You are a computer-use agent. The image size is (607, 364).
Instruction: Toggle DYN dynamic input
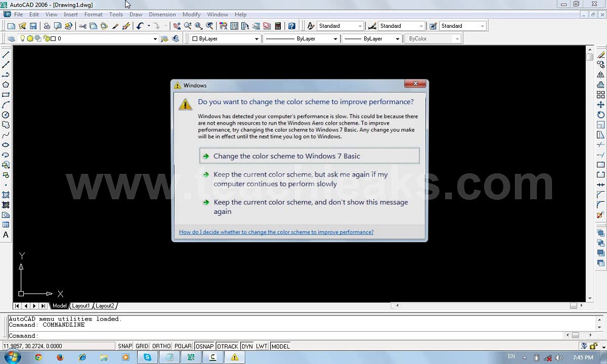247,346
